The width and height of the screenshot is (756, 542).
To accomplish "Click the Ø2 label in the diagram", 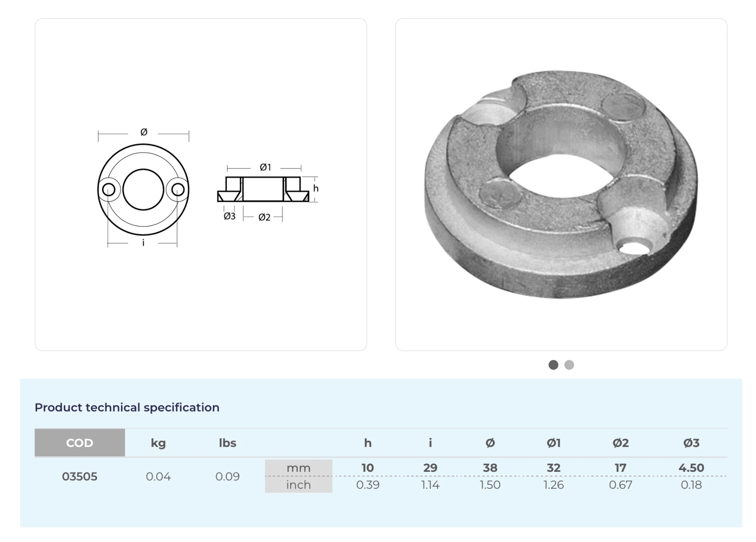I will pos(264,217).
